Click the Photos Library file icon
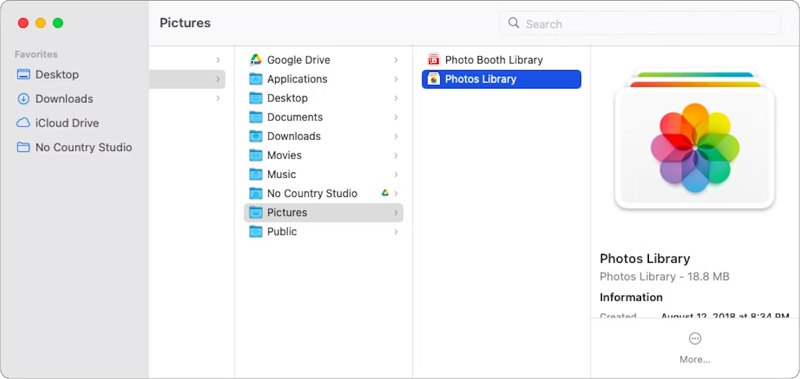The height and width of the screenshot is (379, 800). (434, 79)
